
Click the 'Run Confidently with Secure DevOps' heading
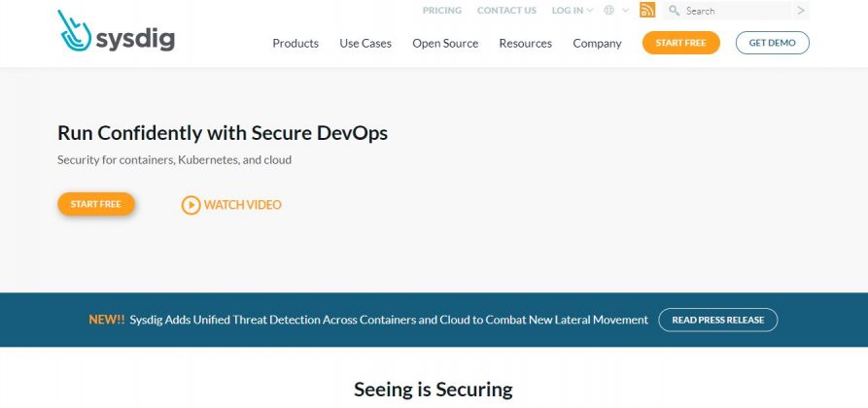[x=223, y=133]
